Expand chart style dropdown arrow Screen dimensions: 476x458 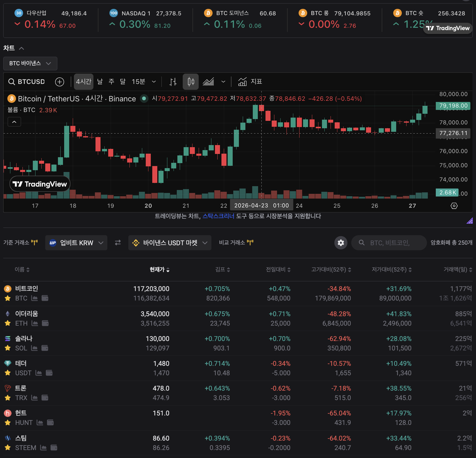223,82
